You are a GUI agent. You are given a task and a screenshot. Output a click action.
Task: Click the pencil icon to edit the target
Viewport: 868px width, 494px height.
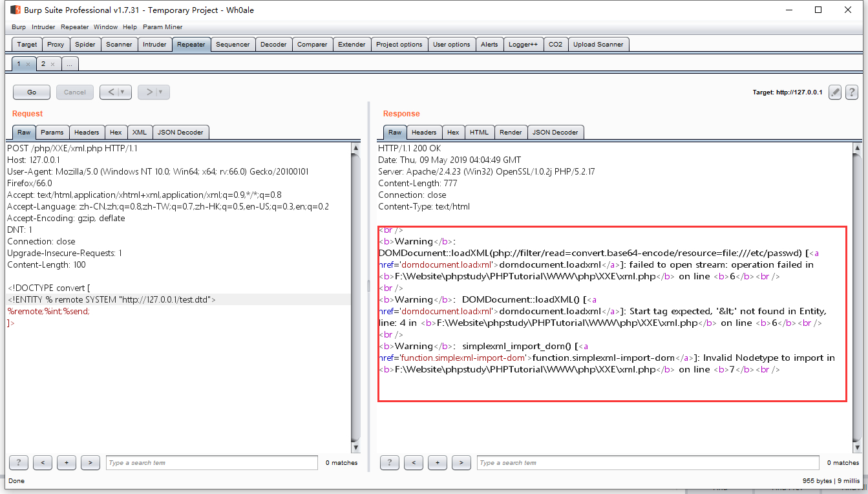[835, 92]
